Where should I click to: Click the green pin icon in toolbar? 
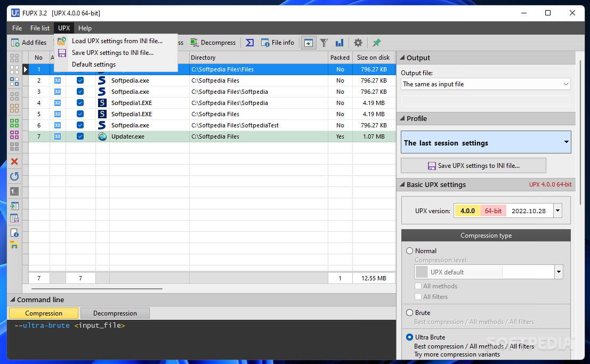[376, 43]
